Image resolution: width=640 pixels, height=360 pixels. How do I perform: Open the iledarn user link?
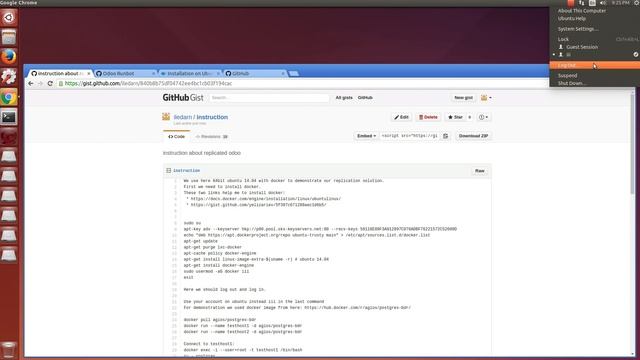182,117
